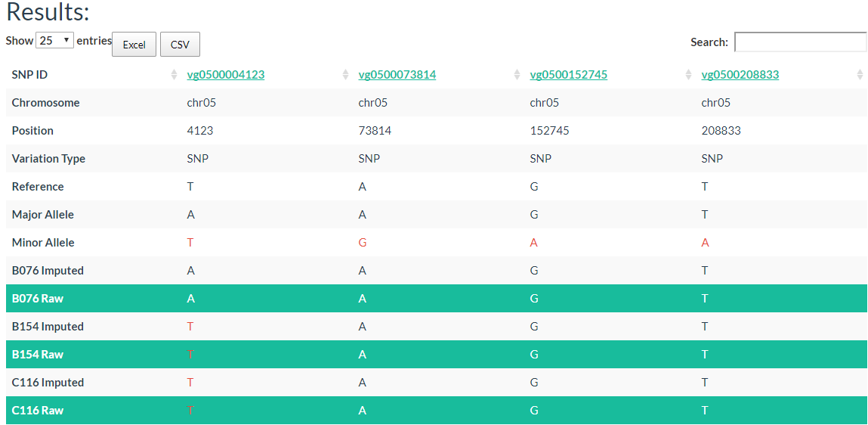
Task: Open SNP link vg0500208833
Action: [x=740, y=75]
